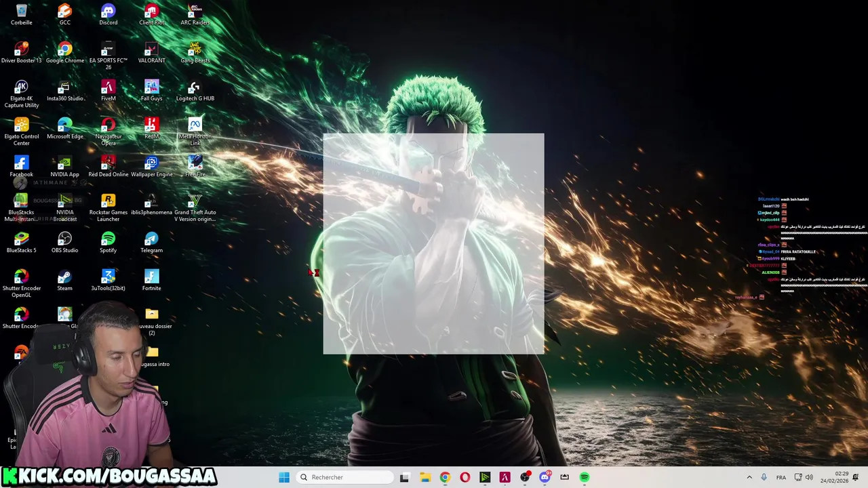Viewport: 868px width, 488px height.
Task: Click the microphone icon in system tray
Action: (764, 477)
